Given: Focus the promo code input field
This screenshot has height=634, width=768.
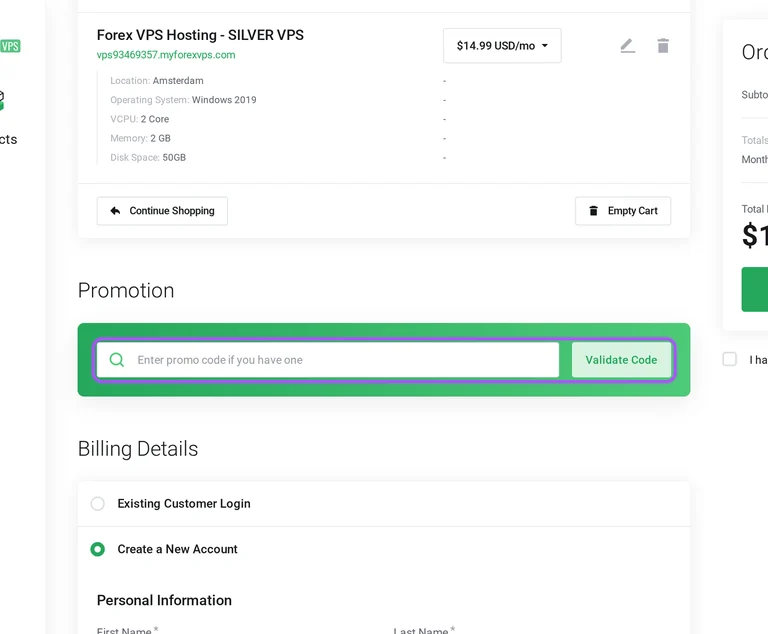Looking at the screenshot, I should point(328,360).
